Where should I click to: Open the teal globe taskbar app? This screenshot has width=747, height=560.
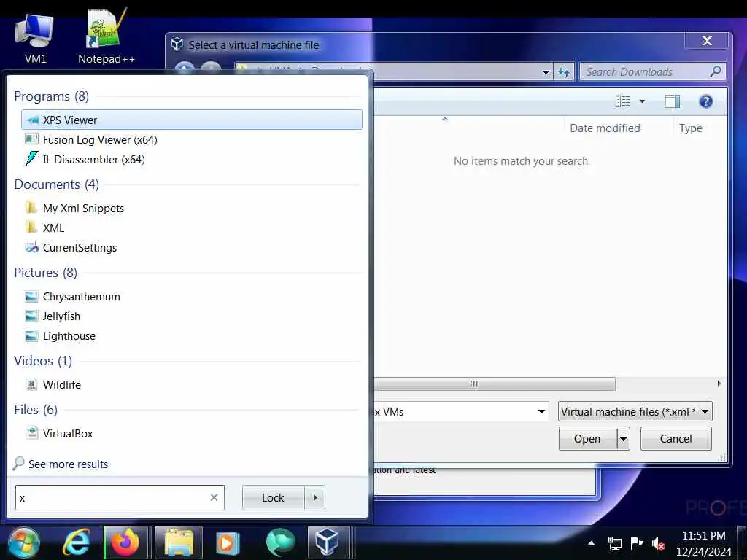point(281,542)
